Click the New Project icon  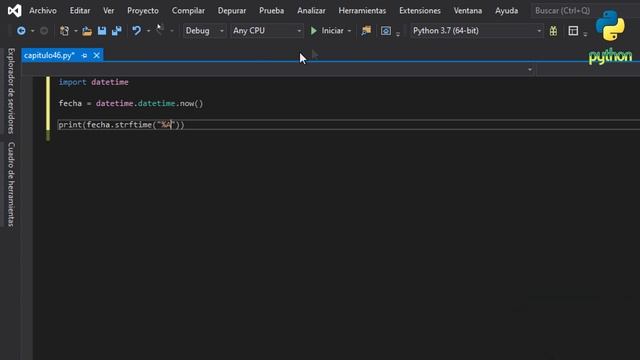(64, 31)
